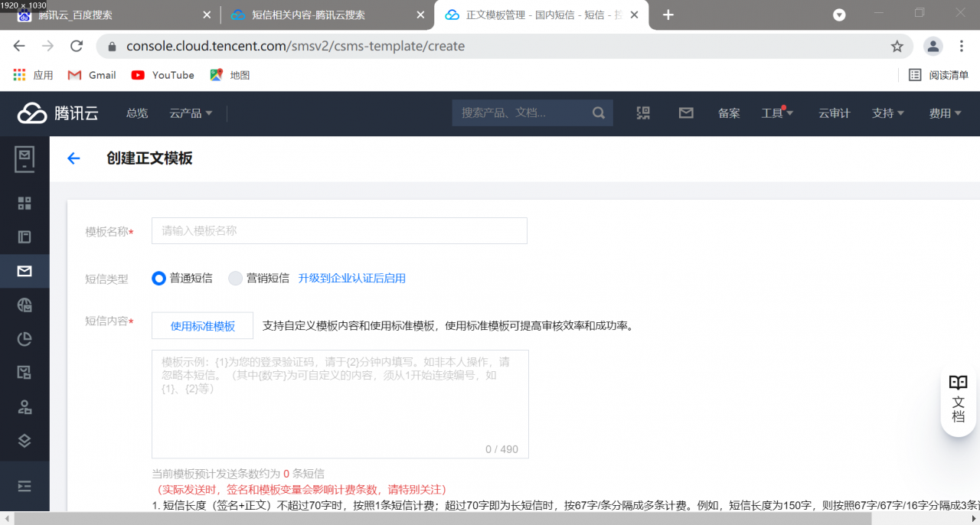980x525 pixels.
Task: Click the 使用标准模板 button
Action: (x=202, y=325)
